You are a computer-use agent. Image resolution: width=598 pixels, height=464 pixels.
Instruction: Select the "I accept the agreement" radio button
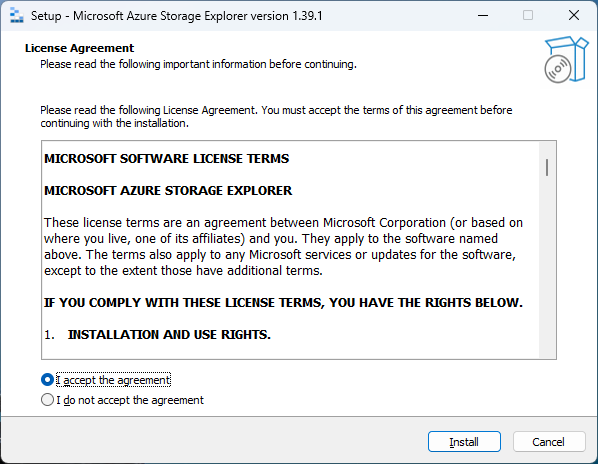[x=47, y=380]
